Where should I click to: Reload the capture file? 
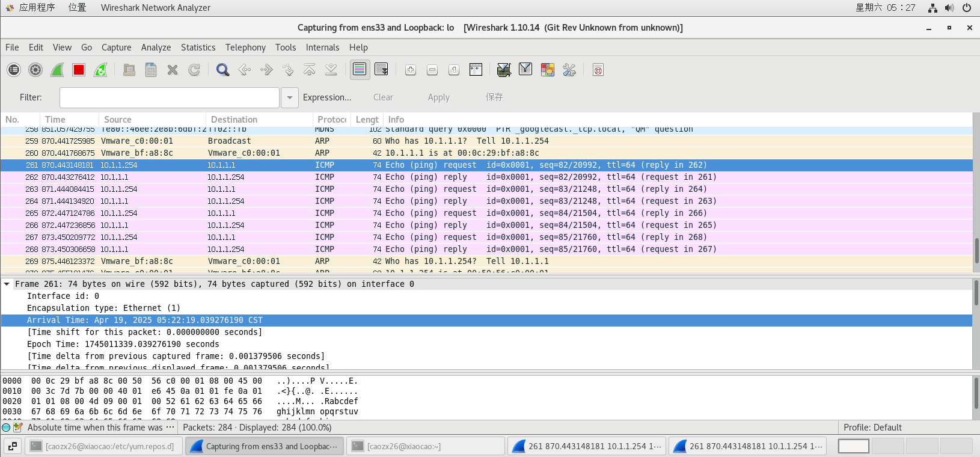[194, 70]
